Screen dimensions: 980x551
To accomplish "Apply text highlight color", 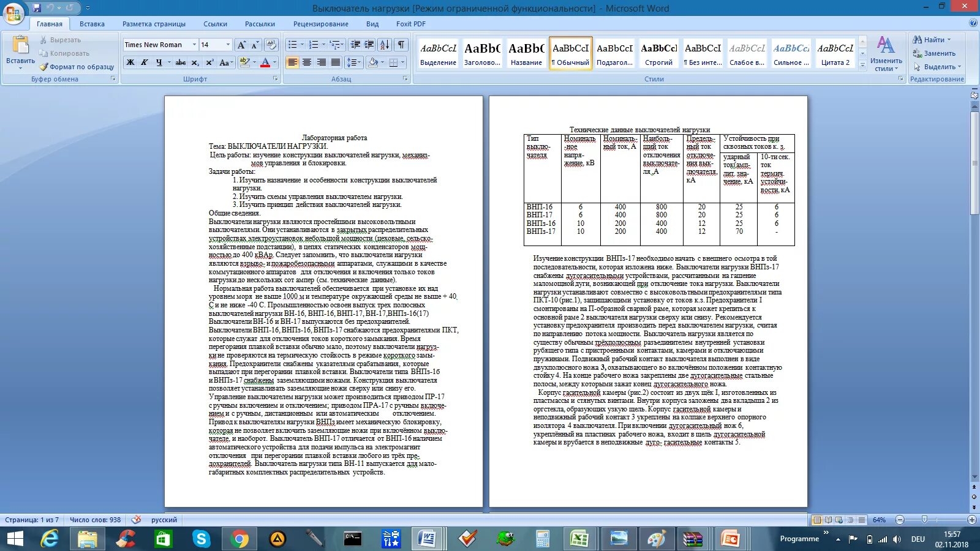I will point(244,62).
